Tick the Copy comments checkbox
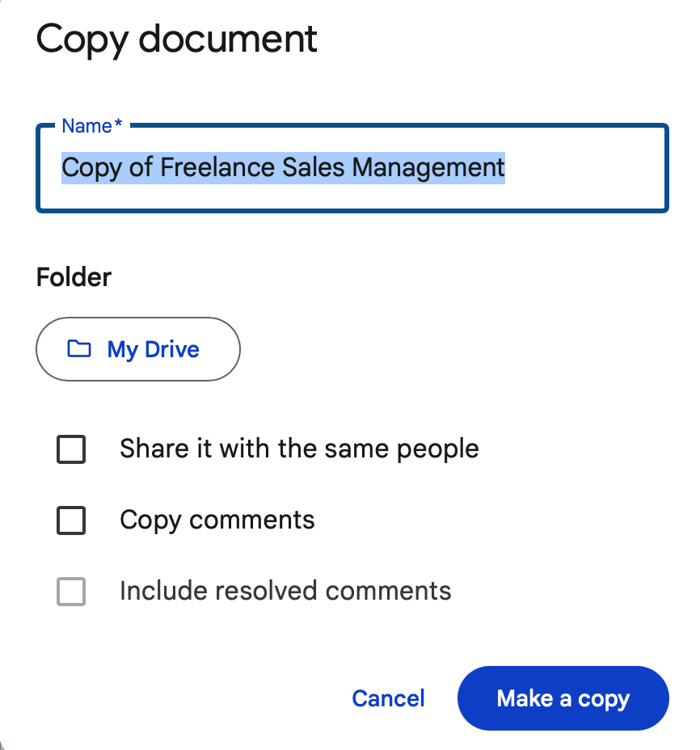The image size is (700, 750). pyautogui.click(x=71, y=520)
